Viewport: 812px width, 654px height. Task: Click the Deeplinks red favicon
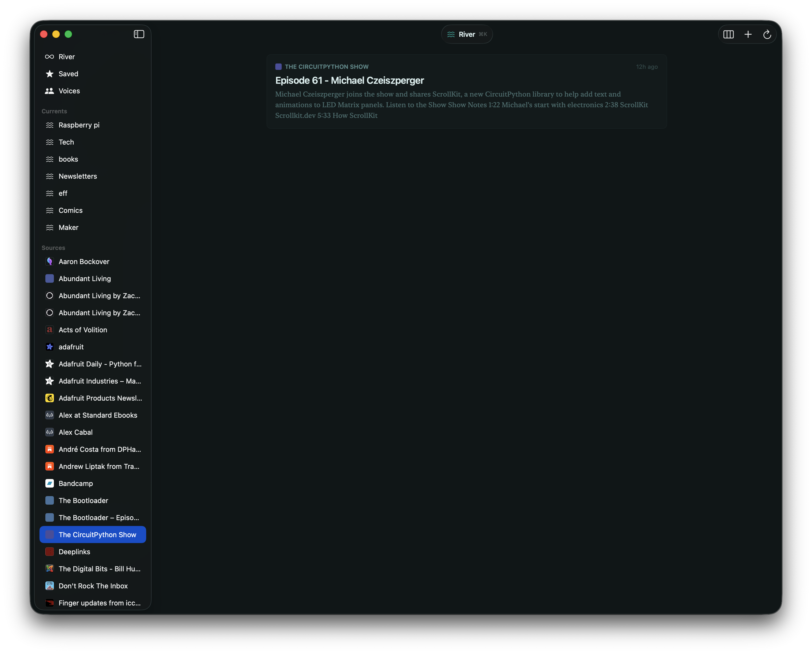(x=49, y=552)
